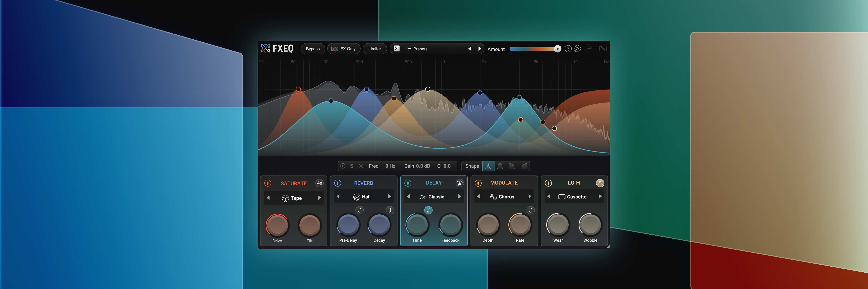
Task: Select the peak (proportional Q) shape icon
Action: tap(488, 166)
